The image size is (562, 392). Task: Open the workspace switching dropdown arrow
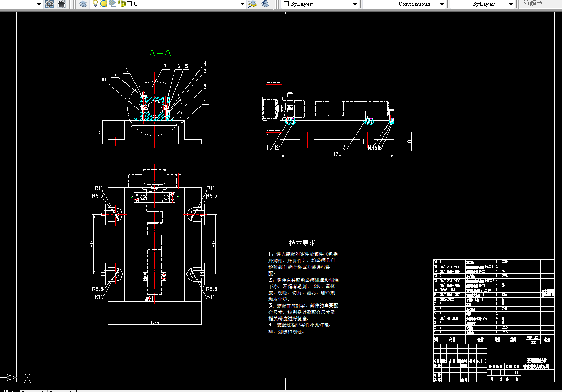(x=39, y=4)
